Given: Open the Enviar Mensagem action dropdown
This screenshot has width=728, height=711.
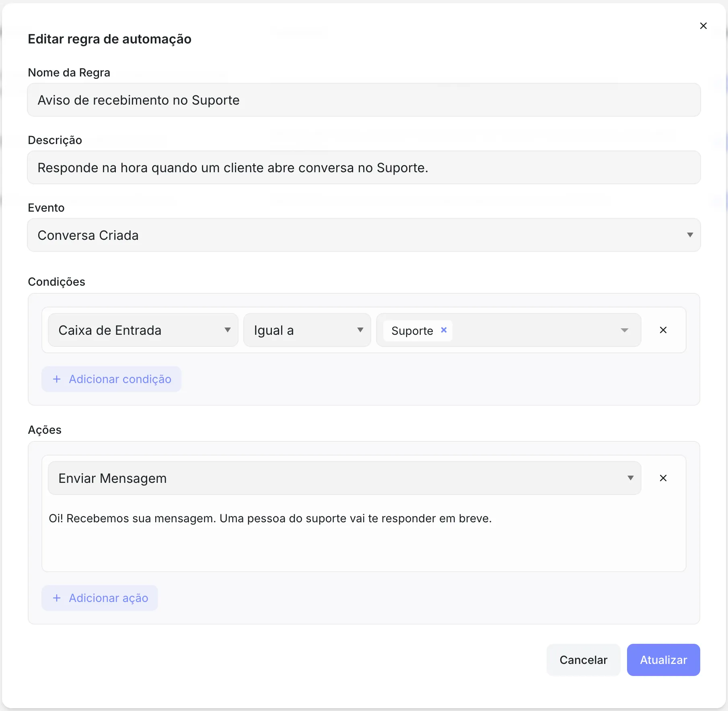Looking at the screenshot, I should point(344,478).
